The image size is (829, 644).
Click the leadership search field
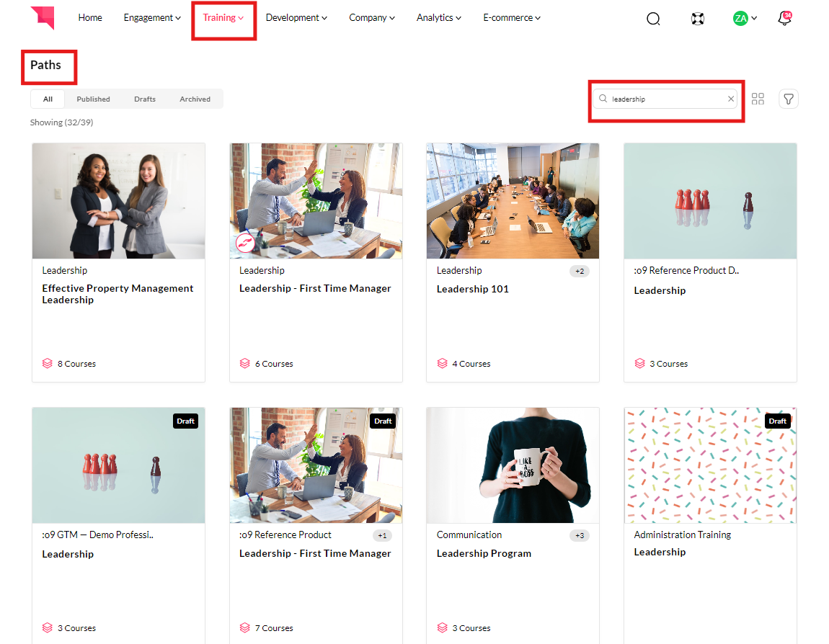pyautogui.click(x=665, y=99)
